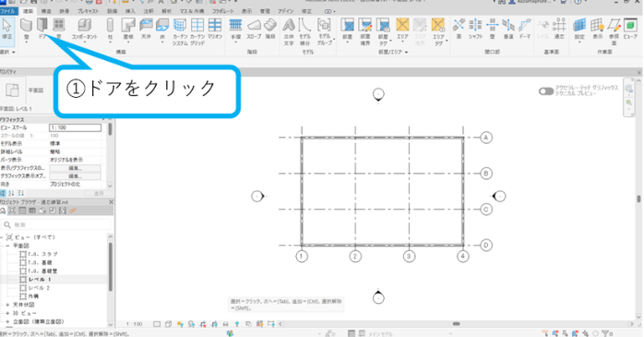Expand the 3D Views (3D ビュー) tree node

pos(7,314)
